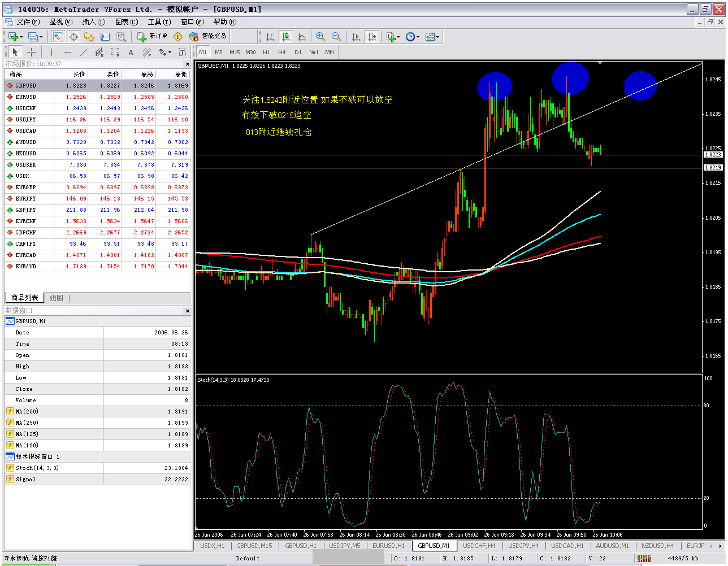Switch to M30 timeframe
Screen dimensions: 728x566
(x=250, y=52)
